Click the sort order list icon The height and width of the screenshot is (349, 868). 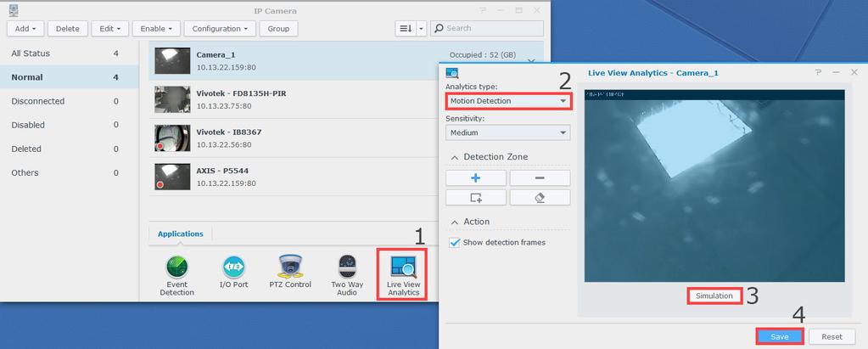(405, 29)
